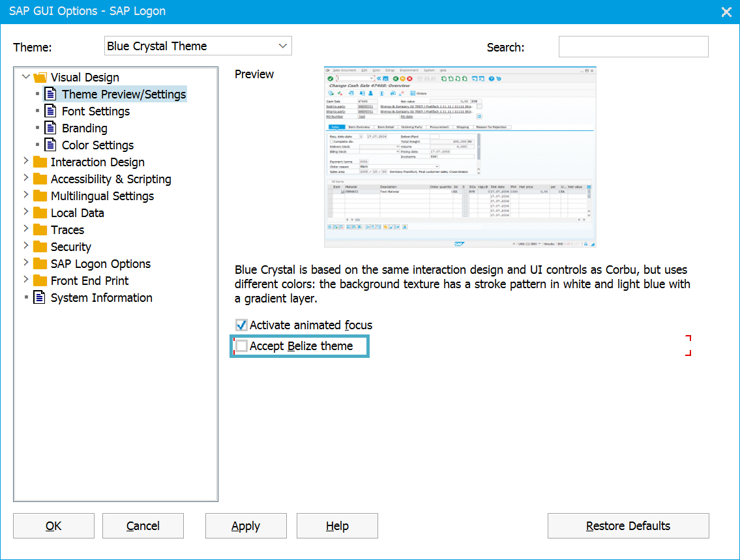Select Security label in tree
This screenshot has width=740, height=560.
[71, 247]
